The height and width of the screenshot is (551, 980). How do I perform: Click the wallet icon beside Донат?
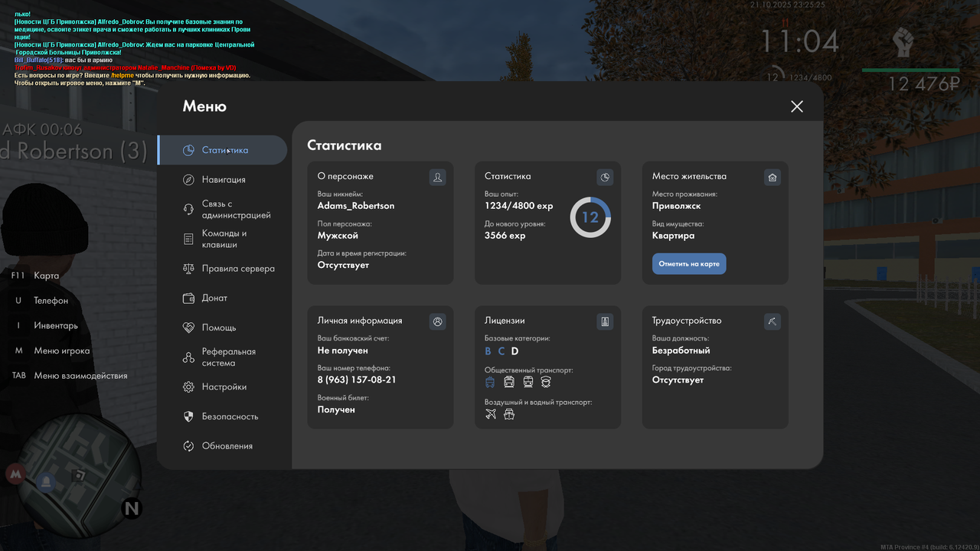point(188,298)
